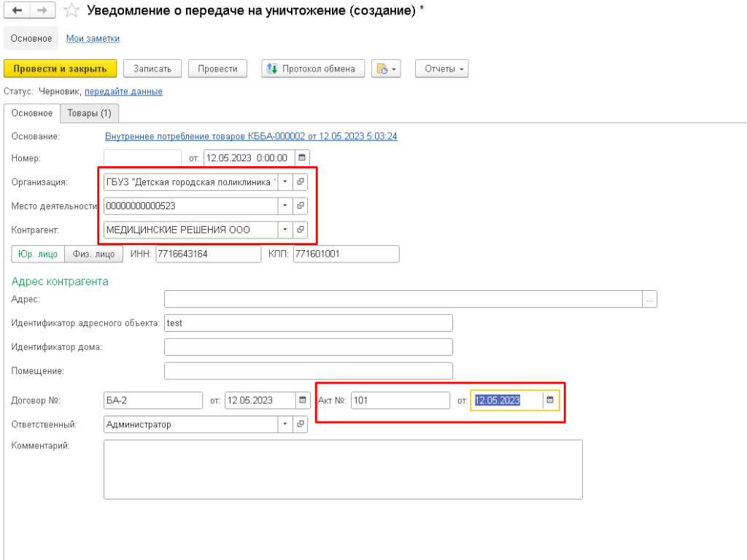Add document to favorites with star icon
Image resolution: width=747 pixels, height=560 pixels.
[x=71, y=11]
